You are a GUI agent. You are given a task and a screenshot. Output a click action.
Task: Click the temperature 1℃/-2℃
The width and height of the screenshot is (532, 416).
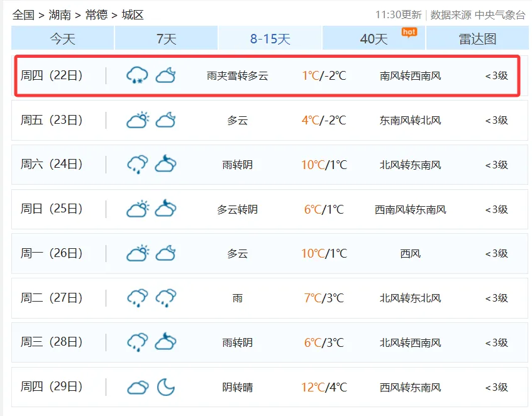click(324, 75)
